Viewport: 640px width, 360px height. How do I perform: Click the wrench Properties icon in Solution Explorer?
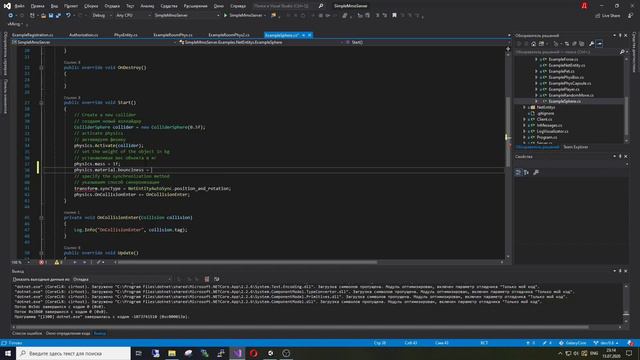(x=591, y=44)
